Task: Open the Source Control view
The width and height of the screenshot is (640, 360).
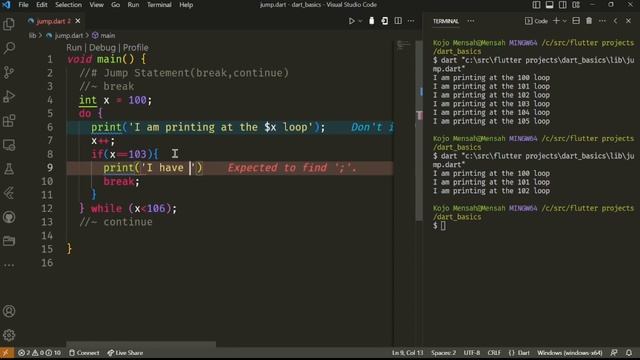Action: click(9, 72)
